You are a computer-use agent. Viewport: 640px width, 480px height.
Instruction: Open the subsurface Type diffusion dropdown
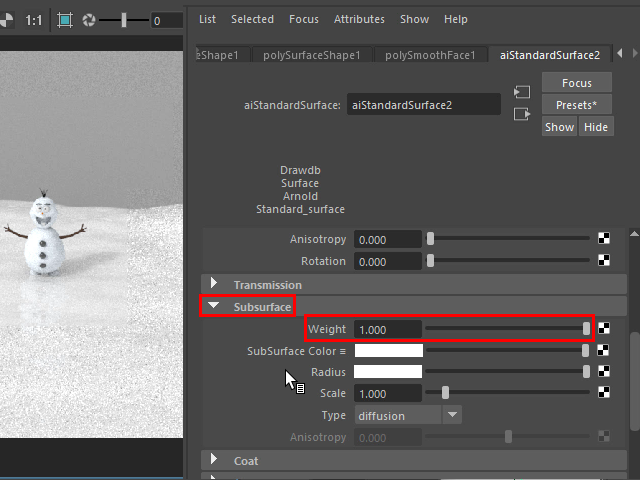pyautogui.click(x=453, y=415)
